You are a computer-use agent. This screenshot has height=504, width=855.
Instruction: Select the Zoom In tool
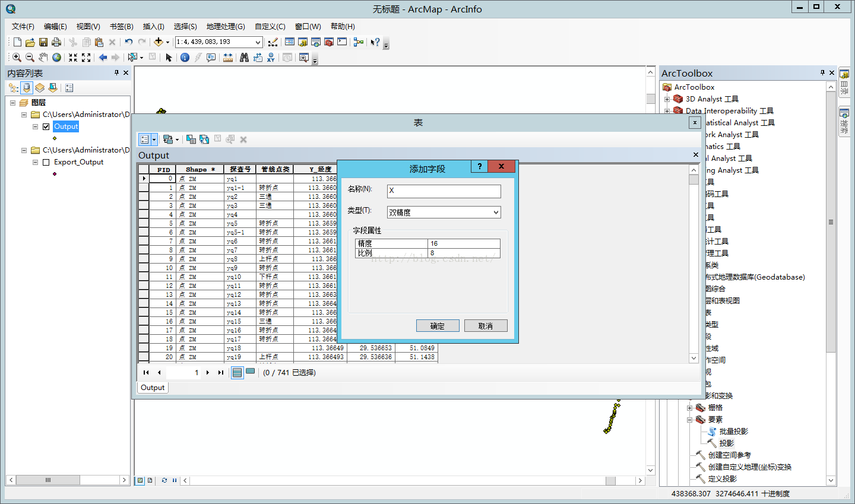point(17,58)
